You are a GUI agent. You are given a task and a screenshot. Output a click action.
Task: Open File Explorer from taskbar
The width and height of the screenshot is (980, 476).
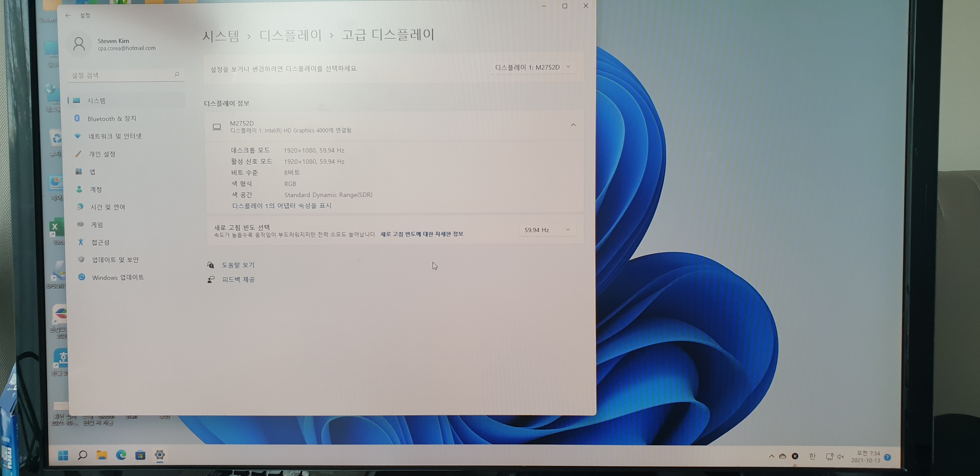click(102, 455)
